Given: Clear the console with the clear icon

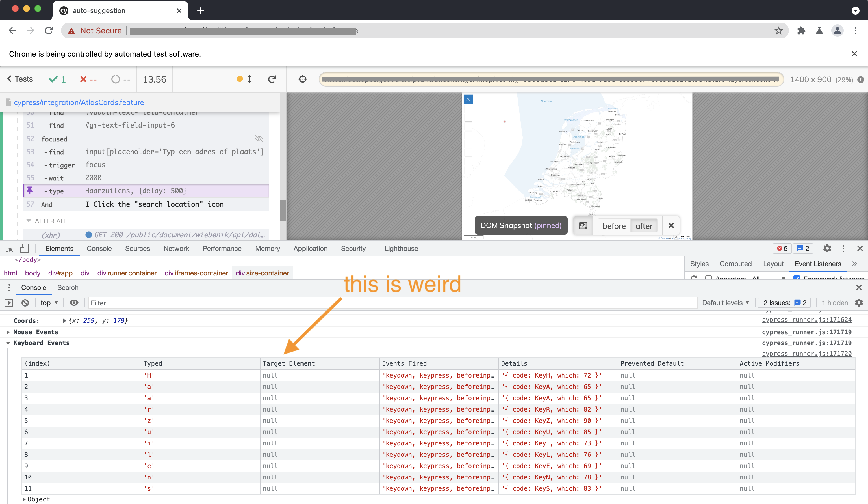Looking at the screenshot, I should pyautogui.click(x=25, y=303).
